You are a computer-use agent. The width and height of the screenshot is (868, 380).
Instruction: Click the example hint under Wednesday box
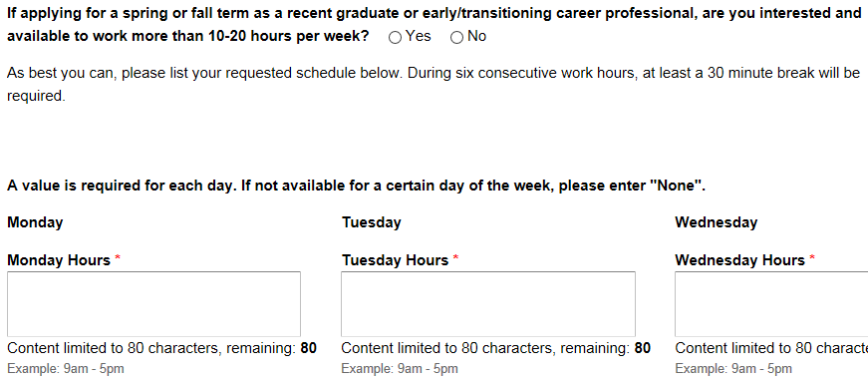(733, 369)
